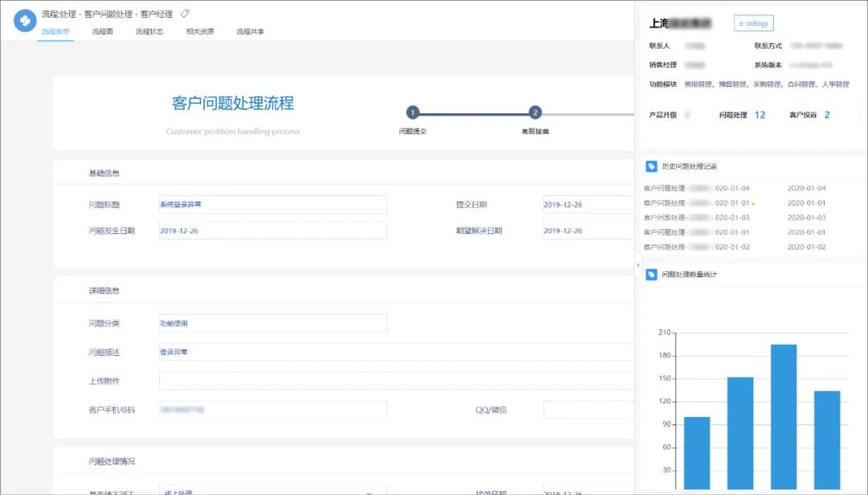Viewport: 868px width, 495px height.
Task: Open history record ending 020-01-03
Action: coord(696,218)
